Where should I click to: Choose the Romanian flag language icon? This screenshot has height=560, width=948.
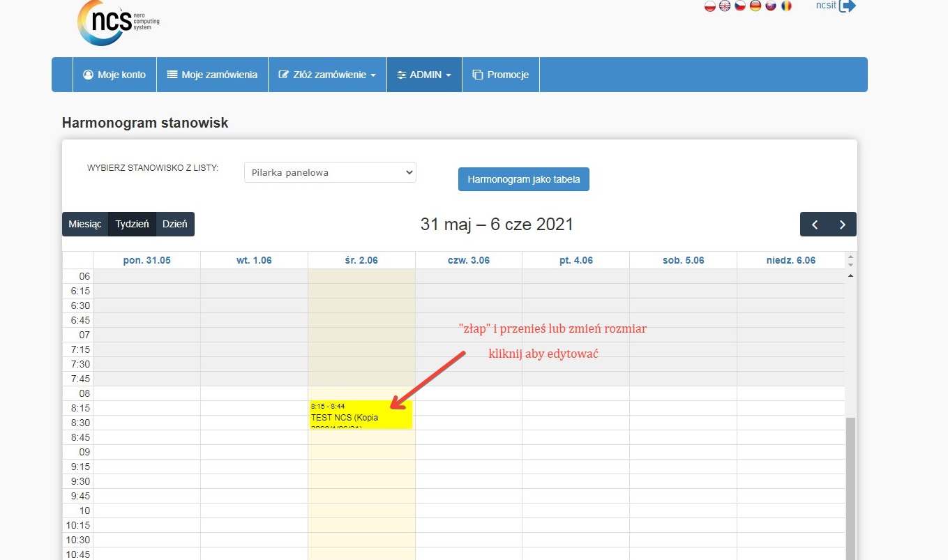(x=786, y=6)
